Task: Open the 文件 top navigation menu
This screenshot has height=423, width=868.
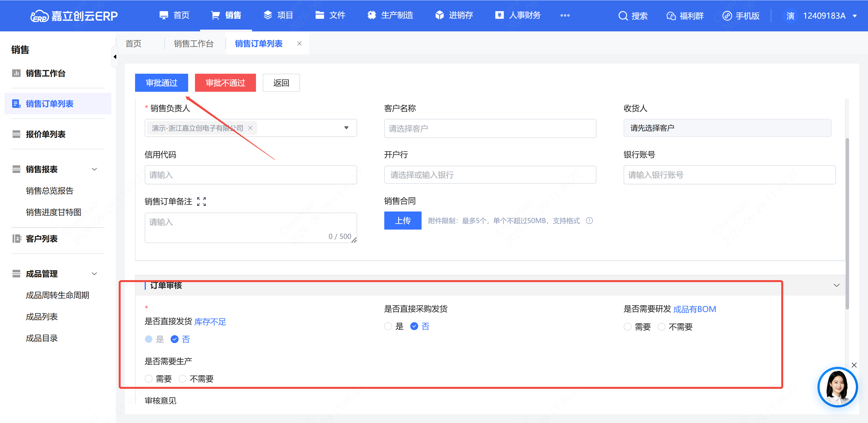Action: (x=330, y=16)
